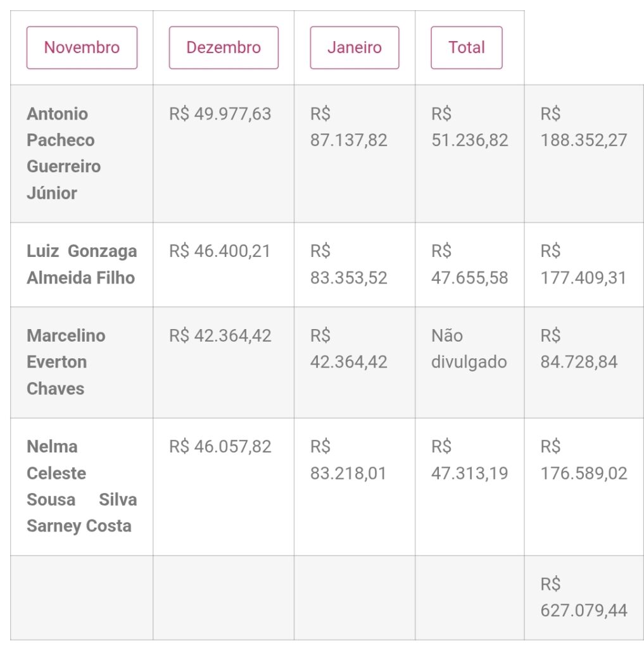Screen dimensions: 644x648
Task: Click the R$ 188.352,27 total cell
Action: 583,127
